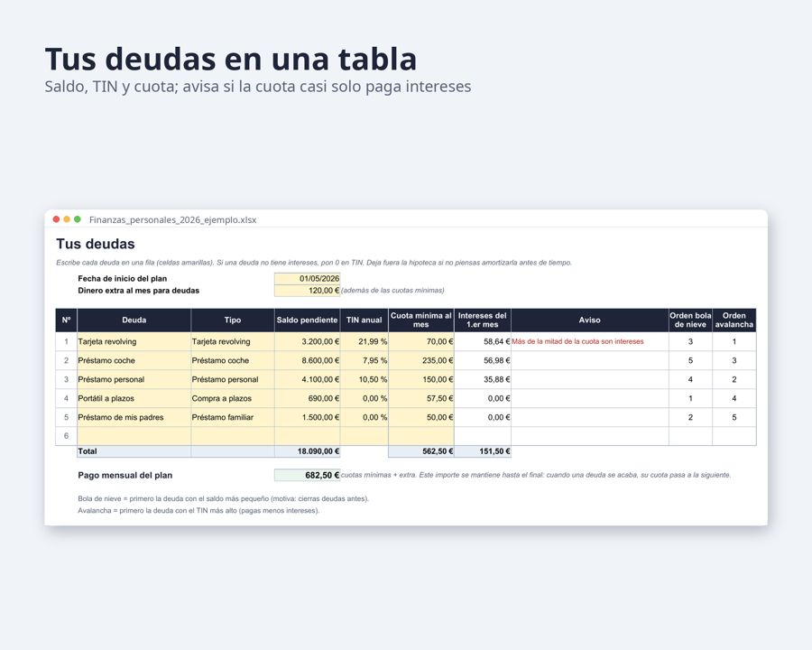Click the 'Cuota mínima al mes' header

[421, 320]
